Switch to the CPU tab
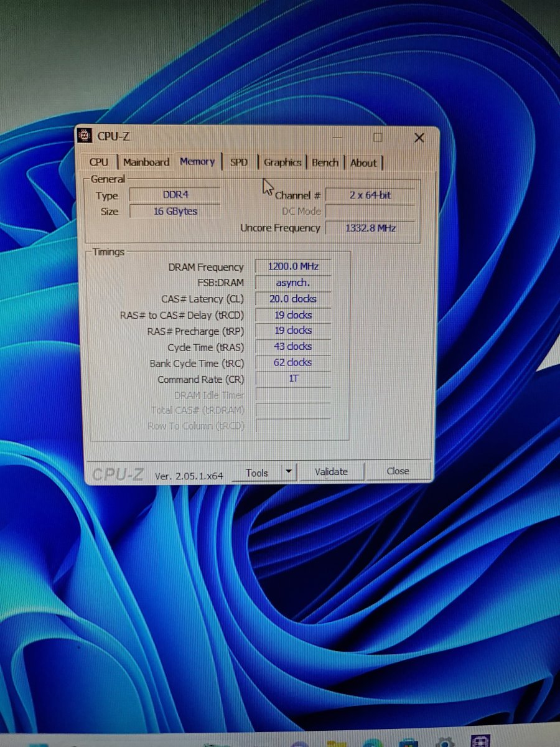Screen dimensions: 560x747 99,162
